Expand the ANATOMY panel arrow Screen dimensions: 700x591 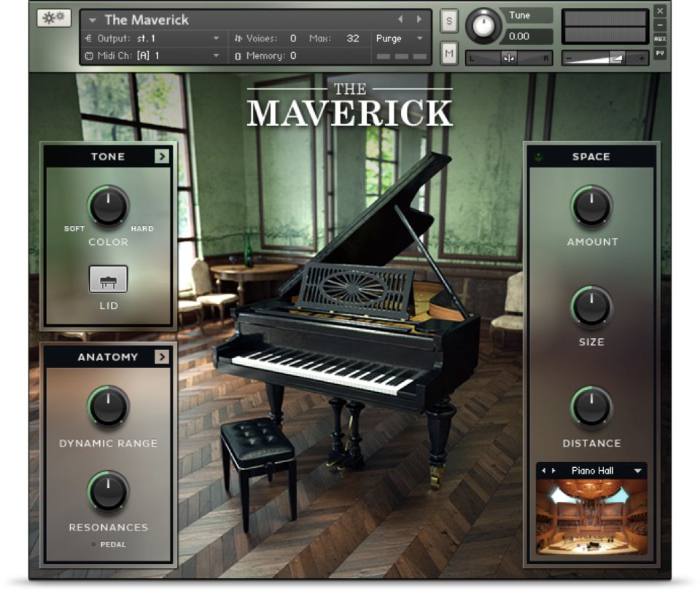(x=162, y=357)
